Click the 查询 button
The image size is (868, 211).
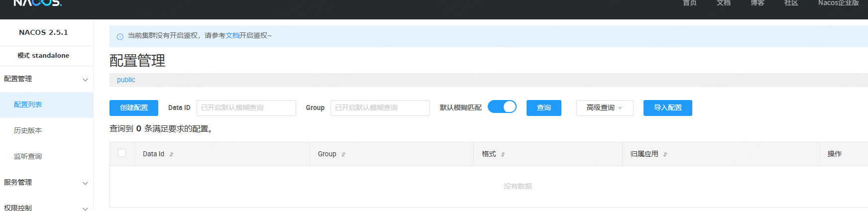point(544,108)
